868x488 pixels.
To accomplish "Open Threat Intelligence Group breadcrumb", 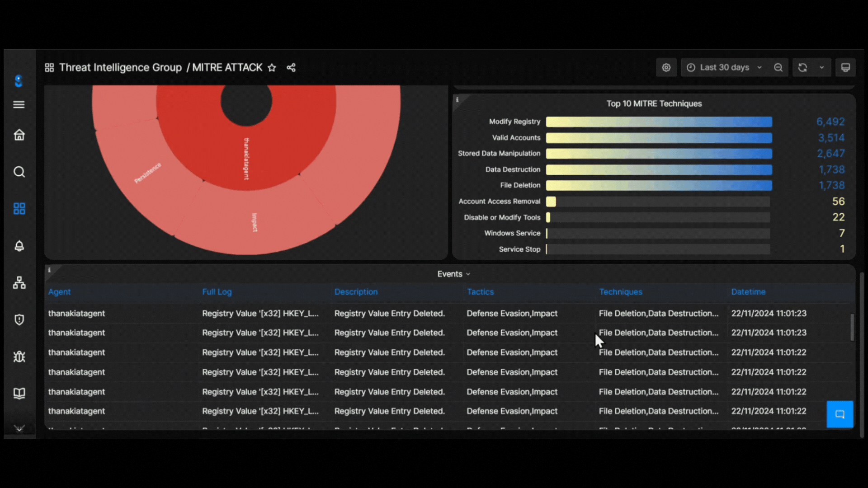I will point(120,67).
